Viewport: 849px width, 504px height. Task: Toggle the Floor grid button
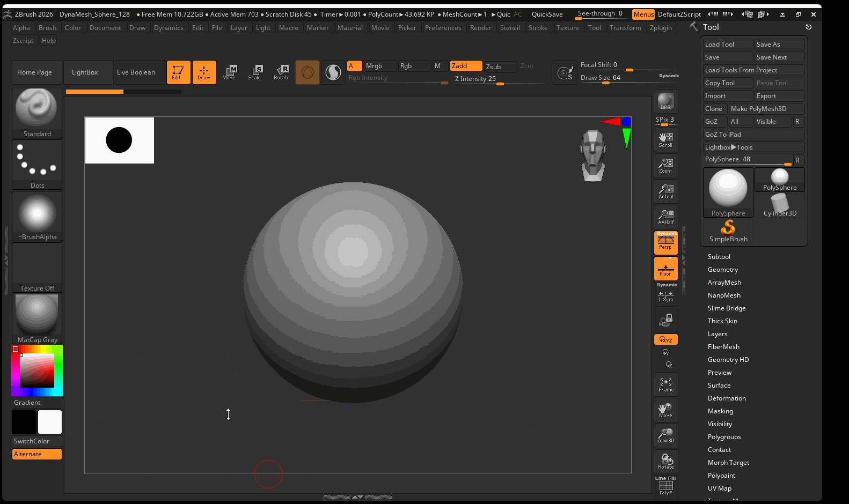(x=665, y=269)
